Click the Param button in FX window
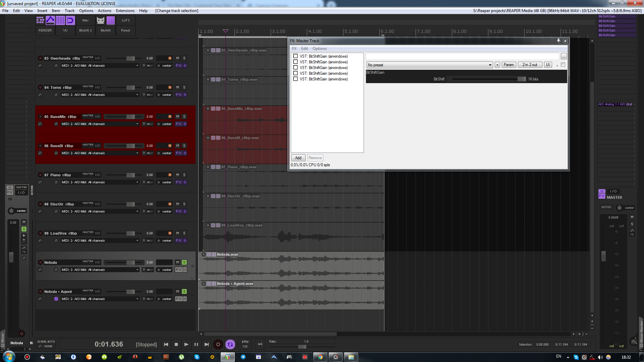Screen dimensions: 644x362 click(508, 65)
